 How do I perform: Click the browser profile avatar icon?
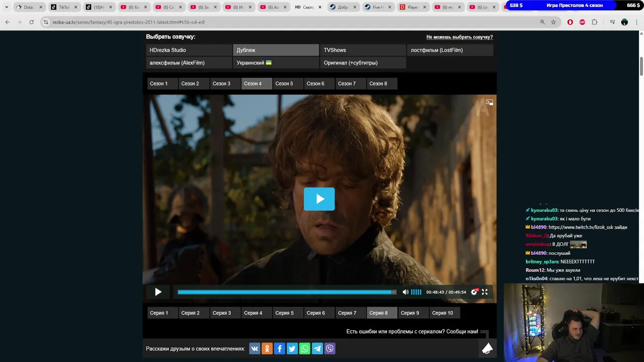coord(624,22)
